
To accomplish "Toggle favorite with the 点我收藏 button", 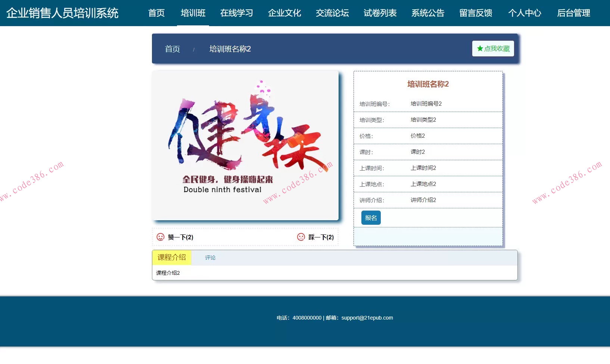I will (493, 48).
